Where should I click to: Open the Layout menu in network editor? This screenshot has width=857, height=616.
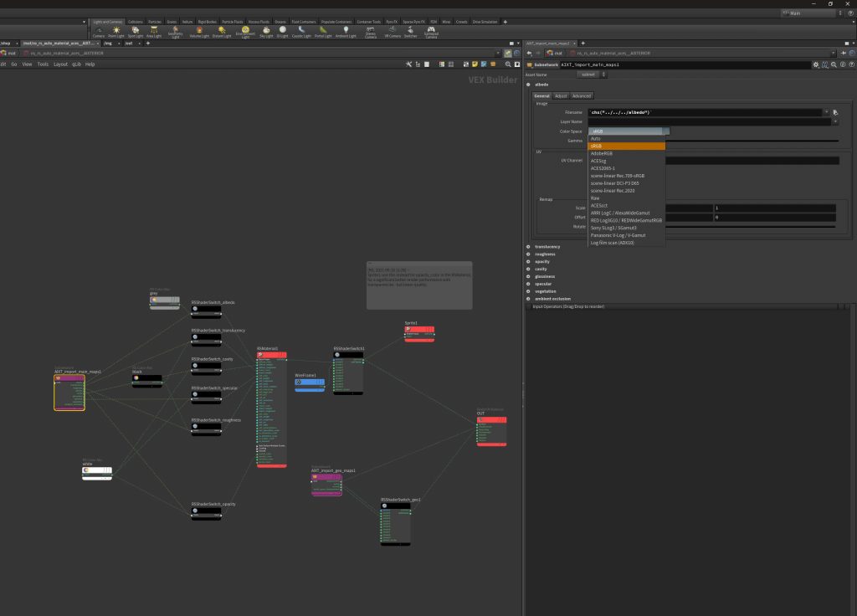(60, 64)
